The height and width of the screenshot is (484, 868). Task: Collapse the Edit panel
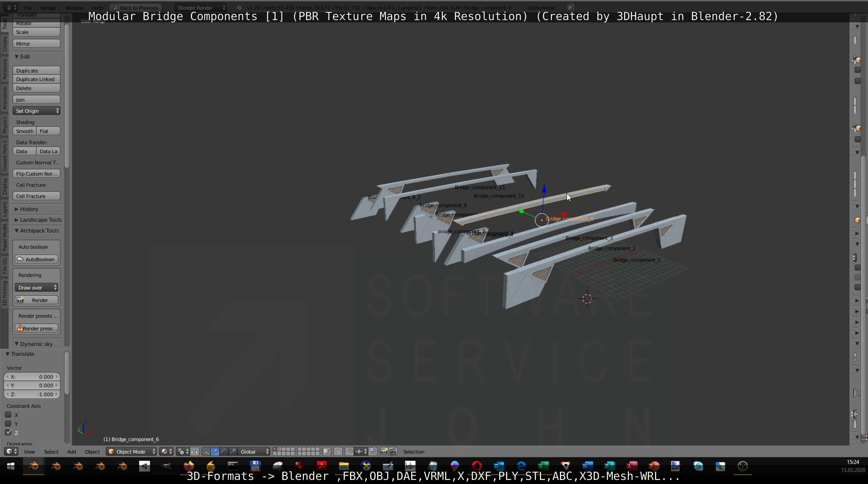click(16, 57)
